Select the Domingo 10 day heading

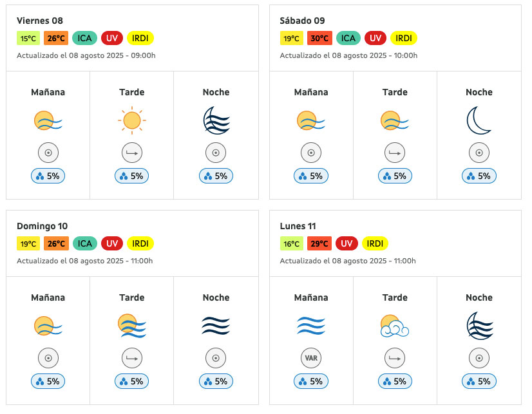click(x=42, y=226)
